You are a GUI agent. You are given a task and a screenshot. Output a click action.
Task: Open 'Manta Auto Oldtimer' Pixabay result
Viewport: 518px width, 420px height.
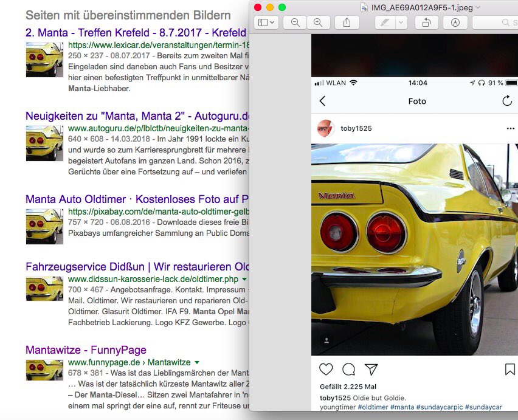[137, 199]
